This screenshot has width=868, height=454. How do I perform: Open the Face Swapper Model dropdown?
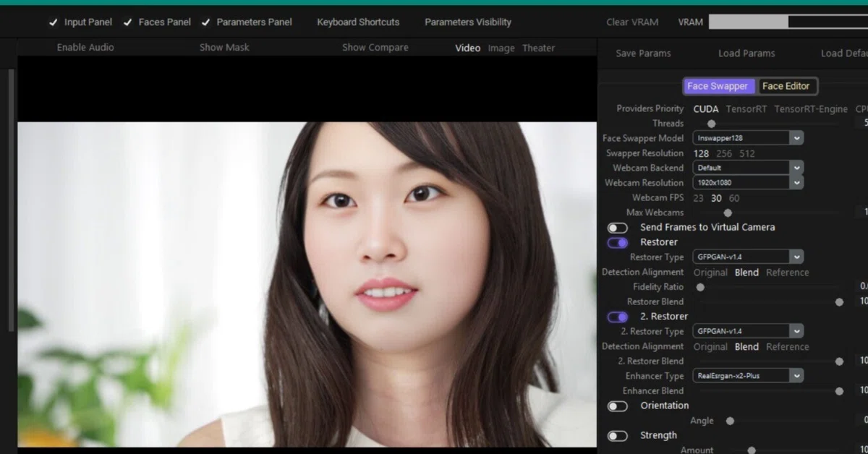point(748,138)
